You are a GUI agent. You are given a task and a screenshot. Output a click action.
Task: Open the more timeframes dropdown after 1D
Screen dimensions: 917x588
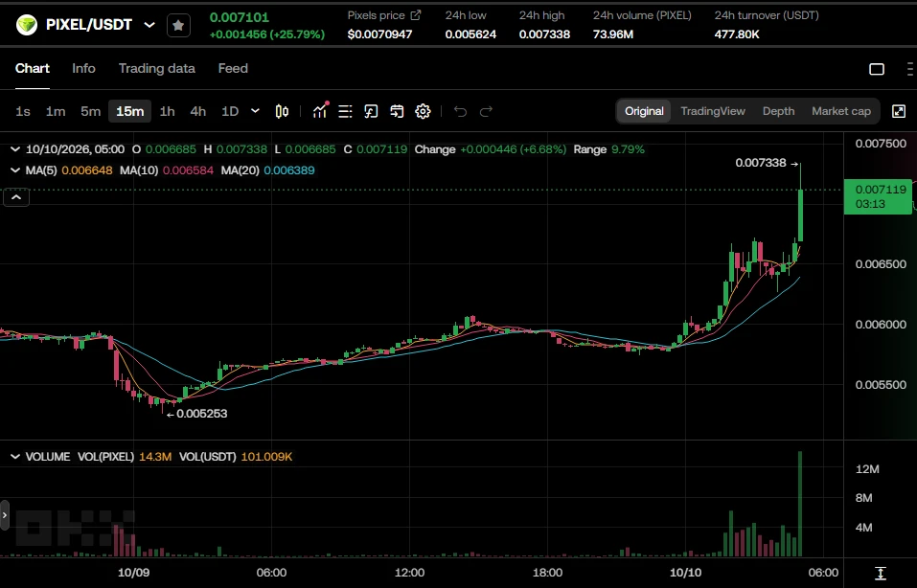pyautogui.click(x=255, y=110)
